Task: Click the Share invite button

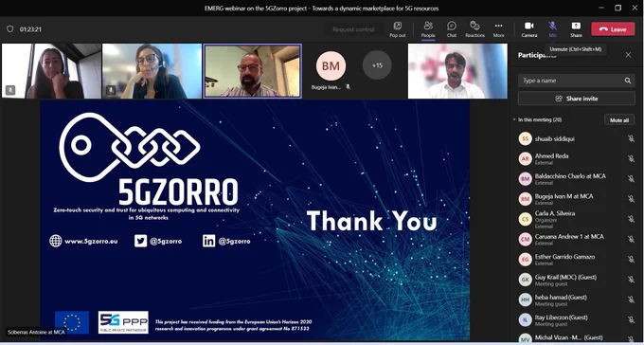Action: pos(576,99)
